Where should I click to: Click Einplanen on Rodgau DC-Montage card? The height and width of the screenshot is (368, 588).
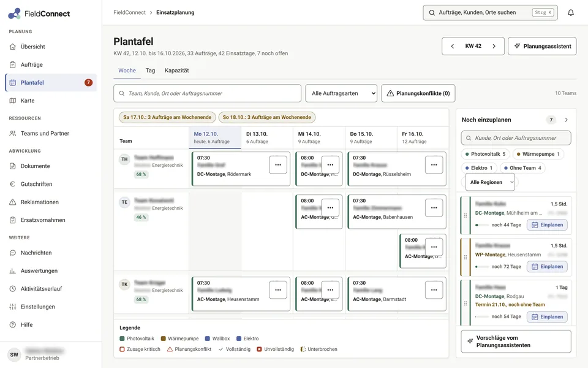547,317
